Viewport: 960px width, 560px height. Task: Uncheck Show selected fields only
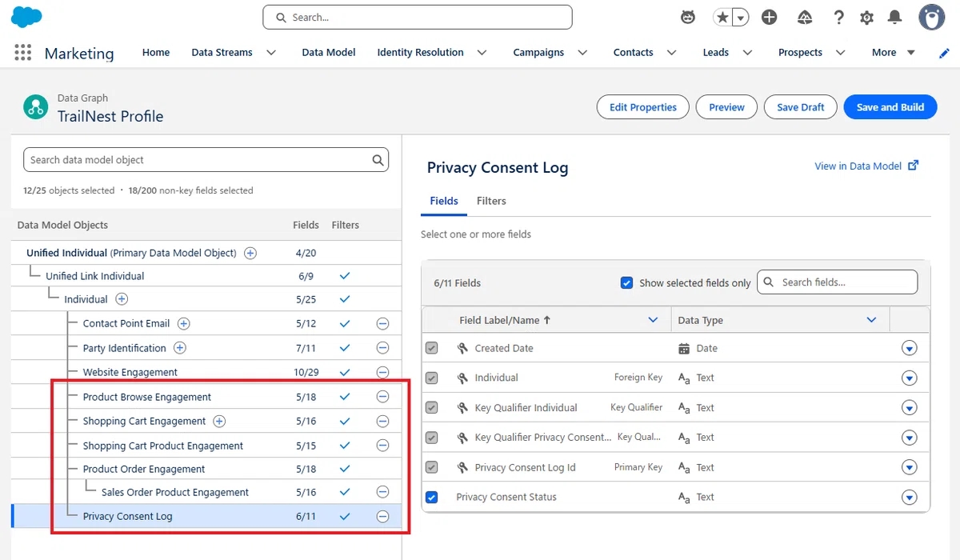[627, 283]
